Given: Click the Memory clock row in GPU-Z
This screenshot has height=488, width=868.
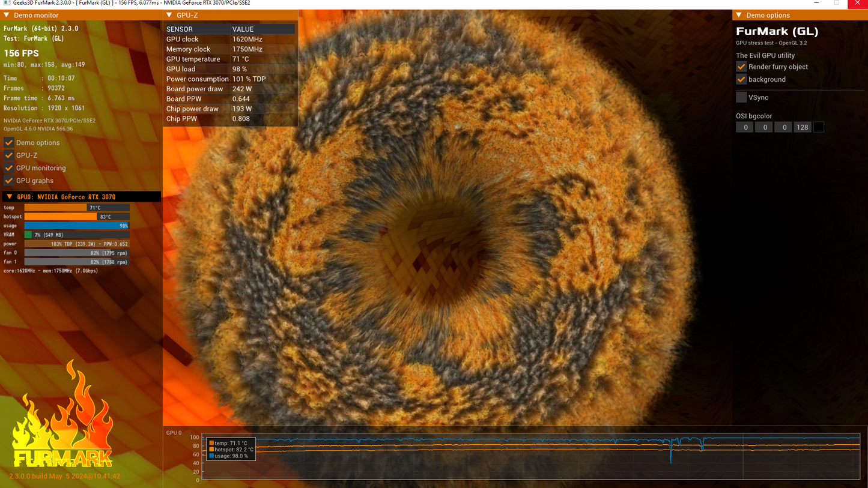Looking at the screenshot, I should click(x=231, y=49).
